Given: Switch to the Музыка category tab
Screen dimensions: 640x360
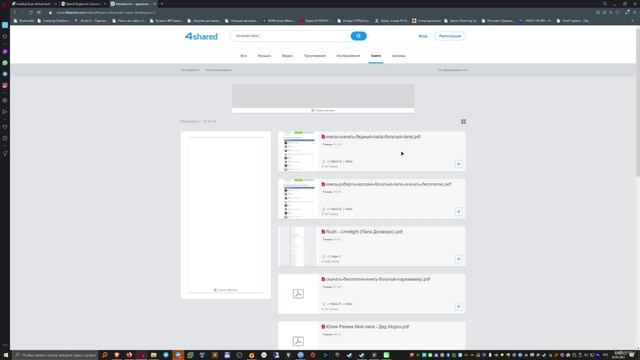Looking at the screenshot, I should point(264,56).
